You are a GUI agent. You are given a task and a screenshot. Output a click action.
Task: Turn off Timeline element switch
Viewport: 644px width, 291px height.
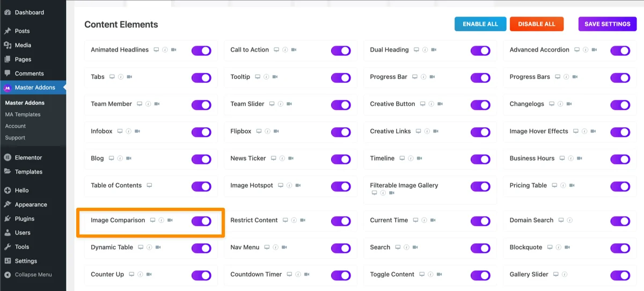tap(480, 159)
